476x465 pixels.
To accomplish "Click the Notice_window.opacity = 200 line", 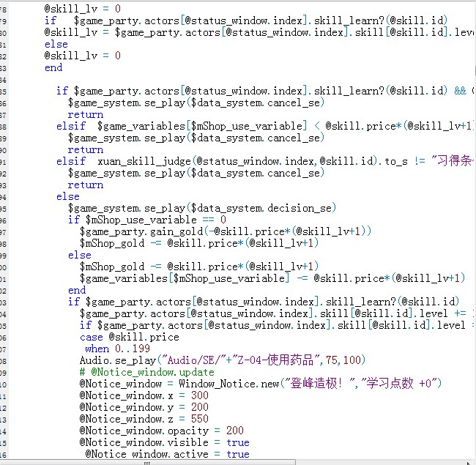I will tap(162, 431).
